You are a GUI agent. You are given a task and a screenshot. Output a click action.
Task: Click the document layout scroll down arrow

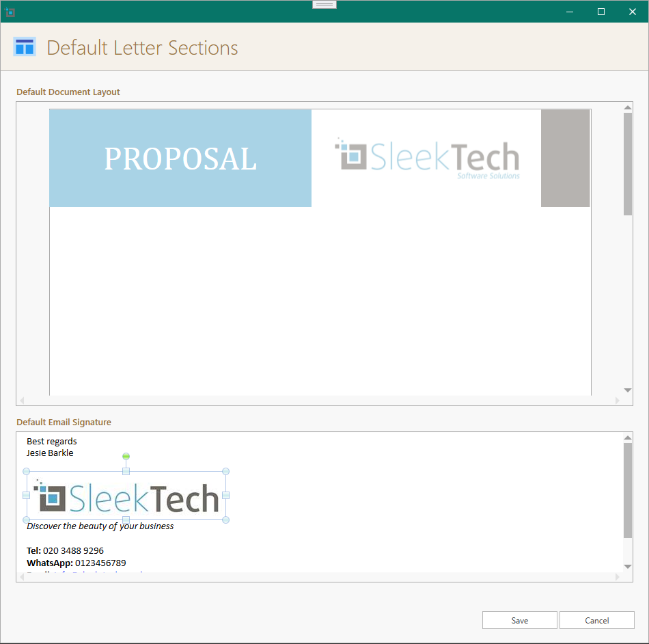pos(627,390)
